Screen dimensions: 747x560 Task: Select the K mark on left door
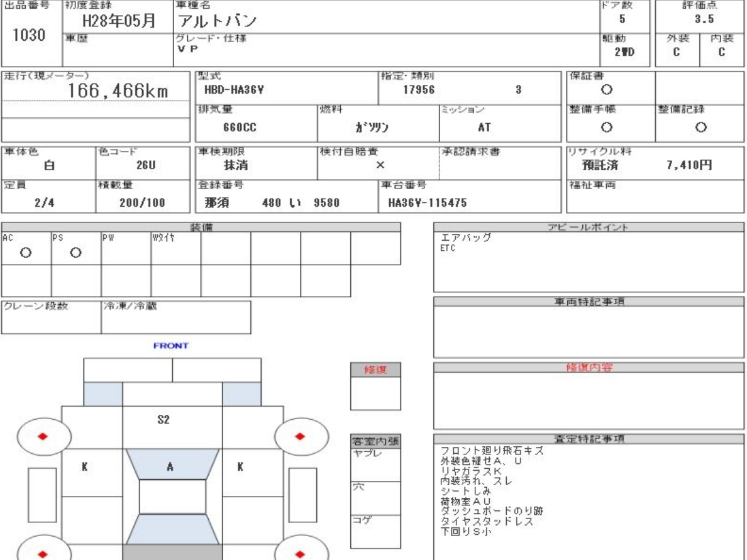84,467
